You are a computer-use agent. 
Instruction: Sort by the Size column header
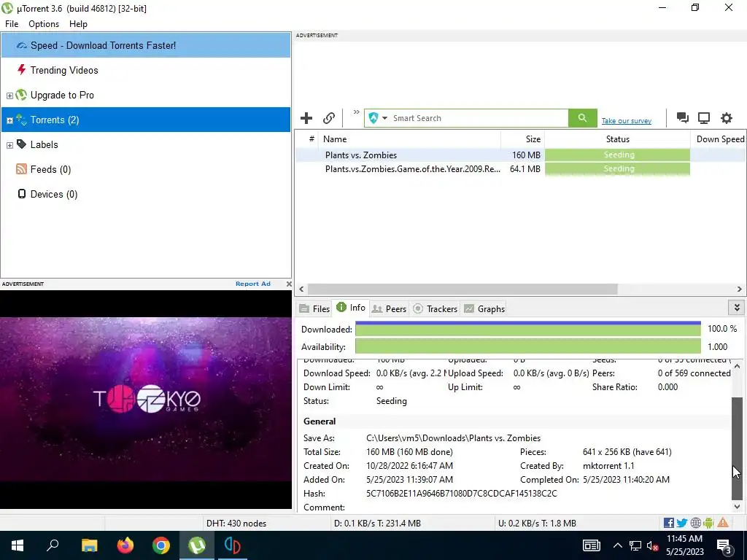tap(522, 139)
